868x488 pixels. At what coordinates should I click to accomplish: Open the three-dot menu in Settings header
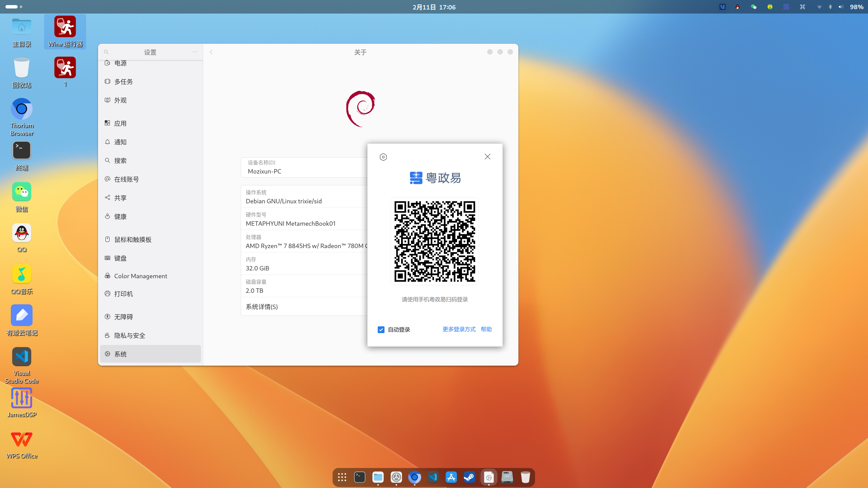[195, 52]
